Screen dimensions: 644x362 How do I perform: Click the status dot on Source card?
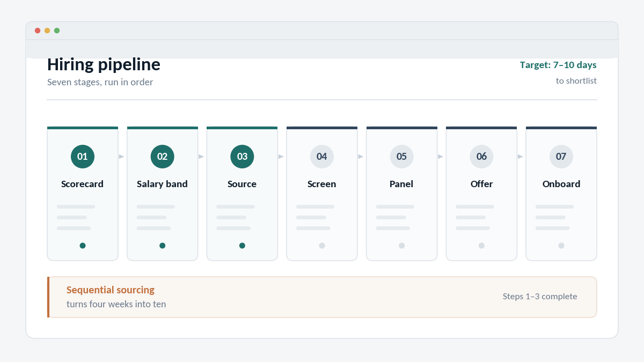click(242, 246)
